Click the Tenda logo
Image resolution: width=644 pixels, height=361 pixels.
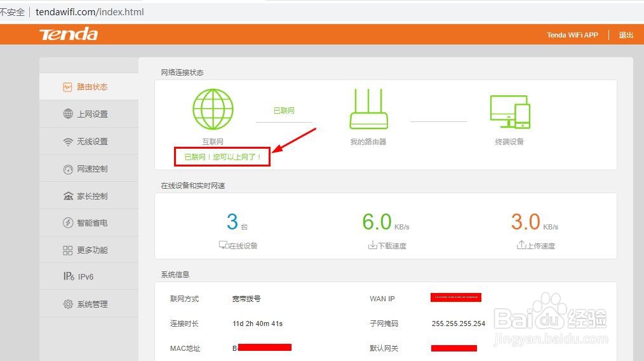(68, 34)
